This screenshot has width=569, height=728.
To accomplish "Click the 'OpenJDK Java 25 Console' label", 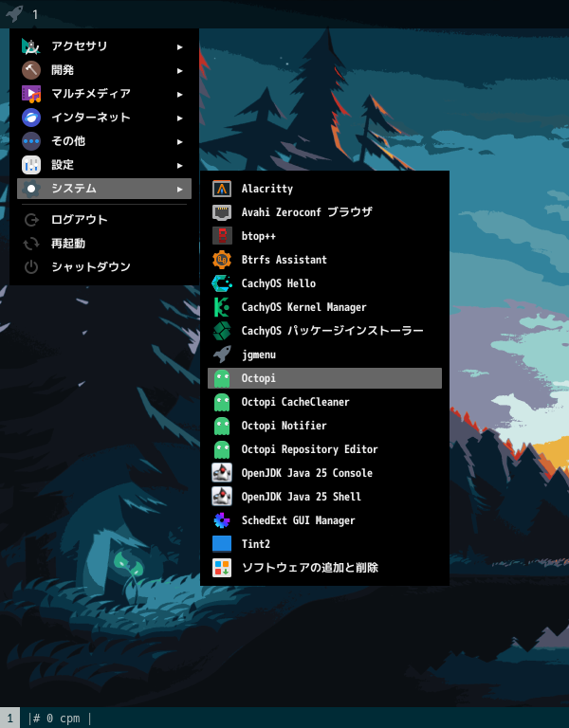I will [x=306, y=473].
